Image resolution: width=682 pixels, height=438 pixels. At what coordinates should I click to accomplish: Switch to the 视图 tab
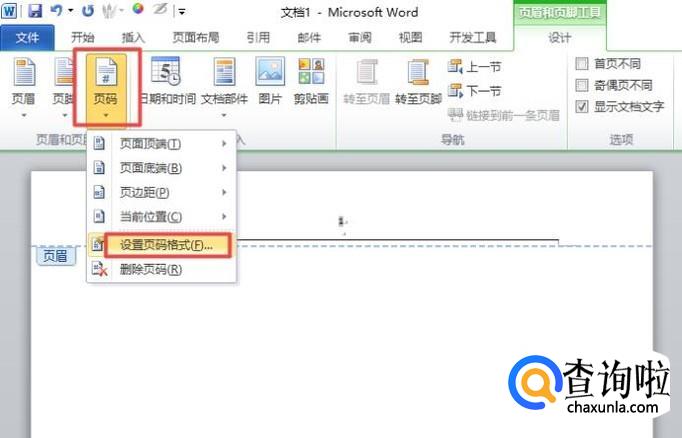[x=411, y=38]
